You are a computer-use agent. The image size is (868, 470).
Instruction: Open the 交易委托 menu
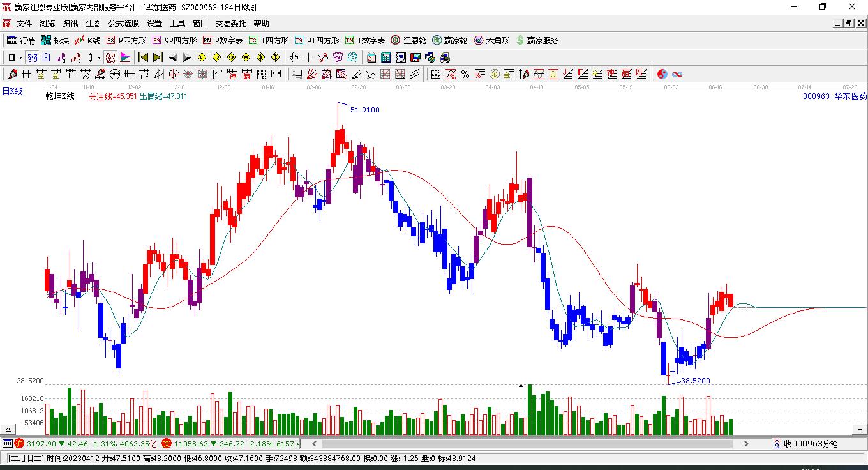pyautogui.click(x=230, y=24)
